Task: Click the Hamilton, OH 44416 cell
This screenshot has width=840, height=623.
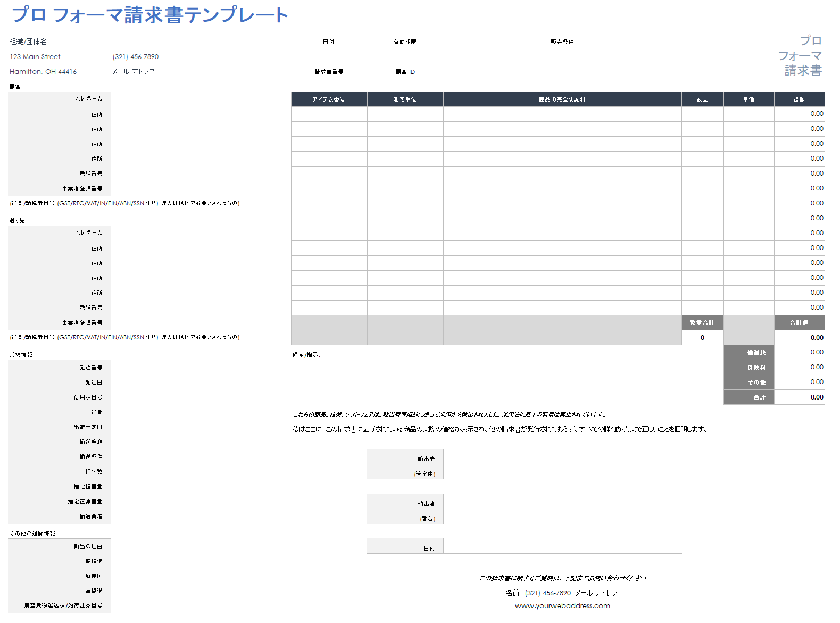Action: click(x=43, y=71)
